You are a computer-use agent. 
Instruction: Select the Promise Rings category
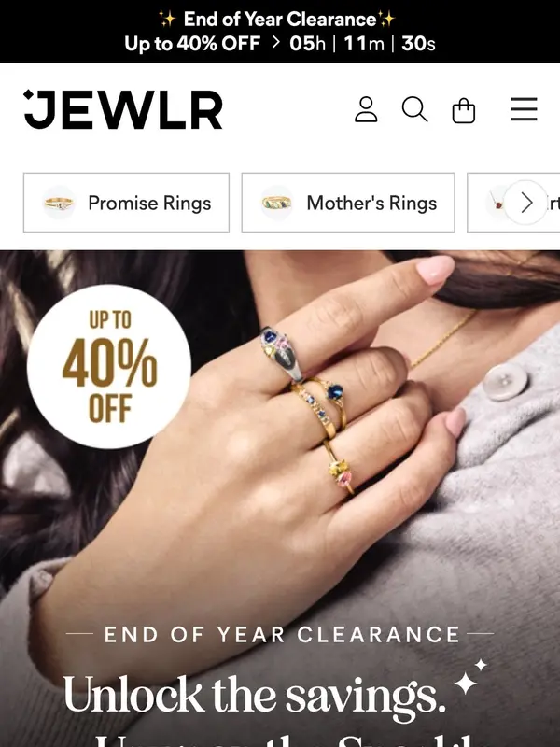[x=126, y=203]
